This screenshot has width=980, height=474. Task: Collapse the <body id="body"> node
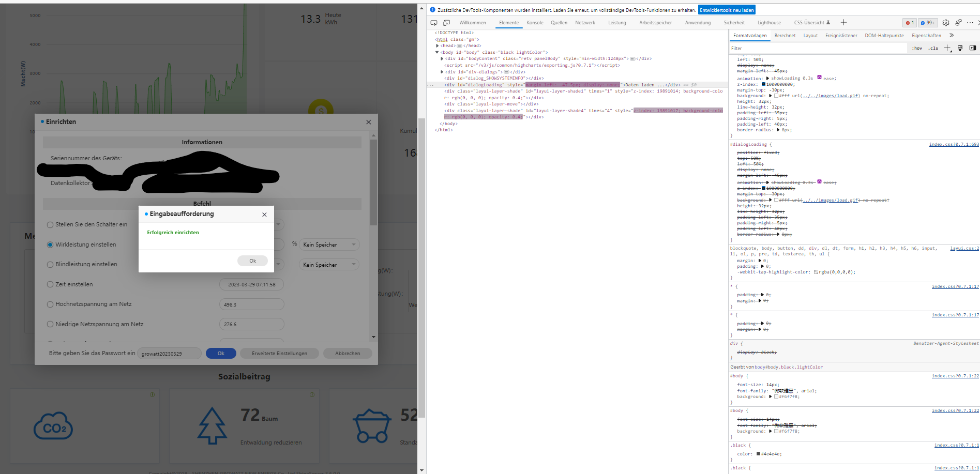(x=437, y=52)
